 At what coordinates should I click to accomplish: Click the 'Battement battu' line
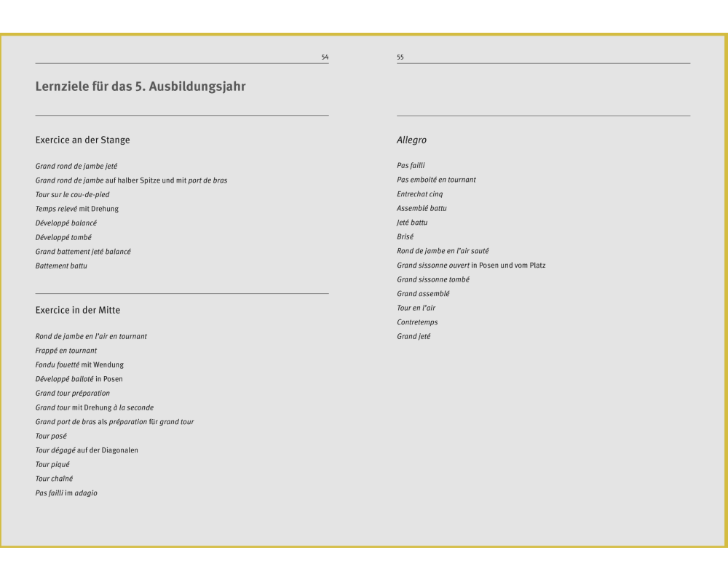tap(61, 266)
